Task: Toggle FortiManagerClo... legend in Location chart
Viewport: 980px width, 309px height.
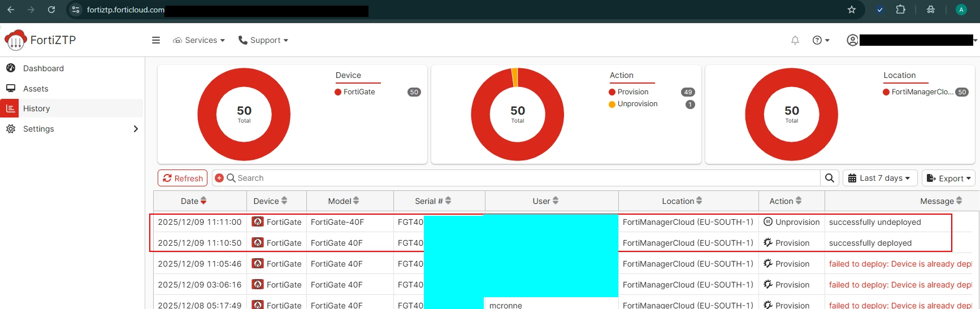Action: pyautogui.click(x=918, y=92)
